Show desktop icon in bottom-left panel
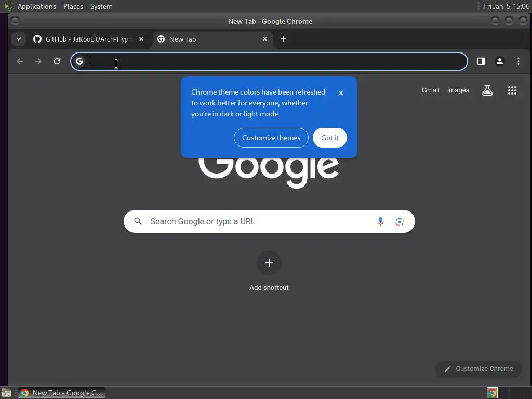This screenshot has height=399, width=532. [6, 393]
